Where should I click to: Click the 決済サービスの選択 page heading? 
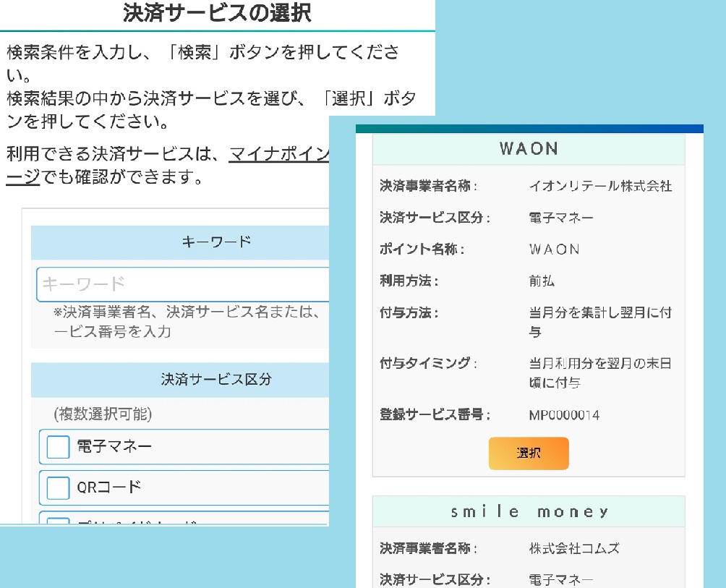click(217, 12)
